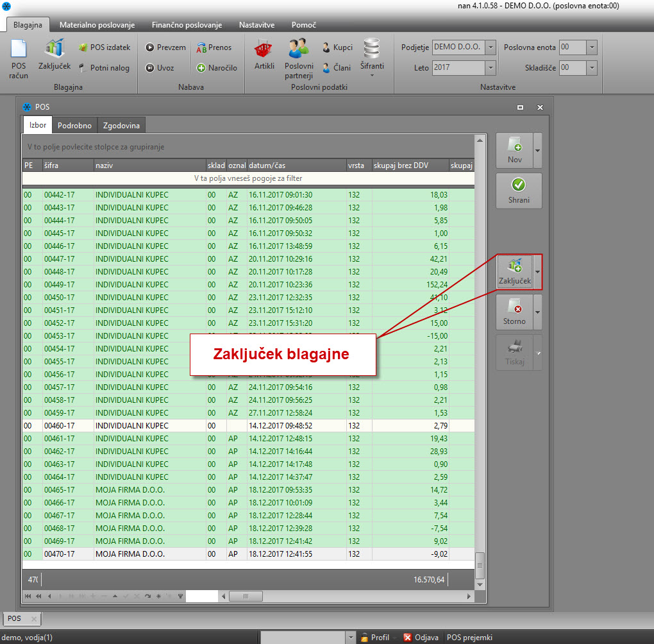Click Storno button
This screenshot has width=654, height=644.
(514, 312)
